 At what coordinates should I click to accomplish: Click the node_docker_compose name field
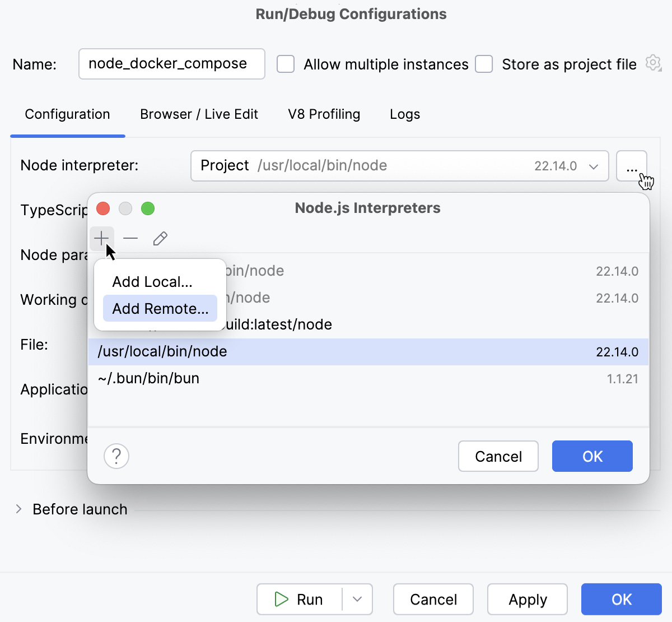[x=171, y=64]
